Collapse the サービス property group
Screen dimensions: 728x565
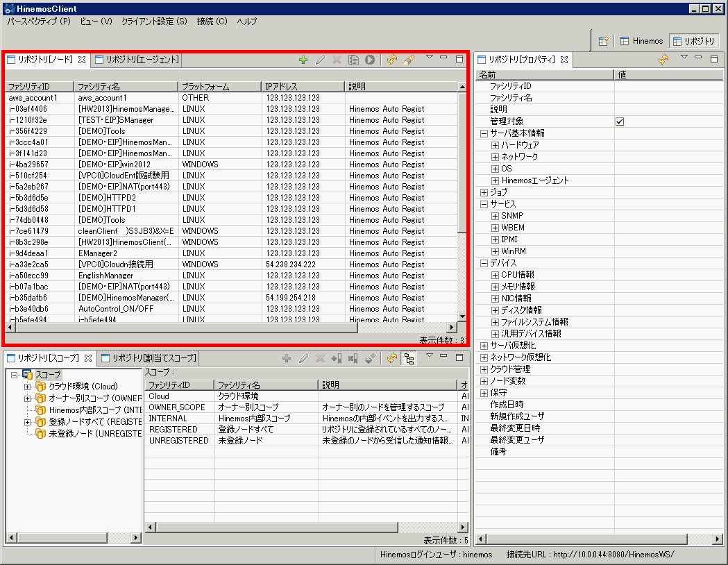click(484, 204)
